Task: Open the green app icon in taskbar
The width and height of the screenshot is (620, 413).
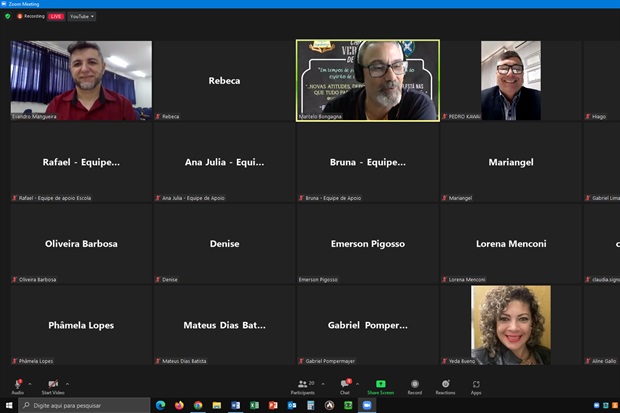Action: click(x=348, y=405)
